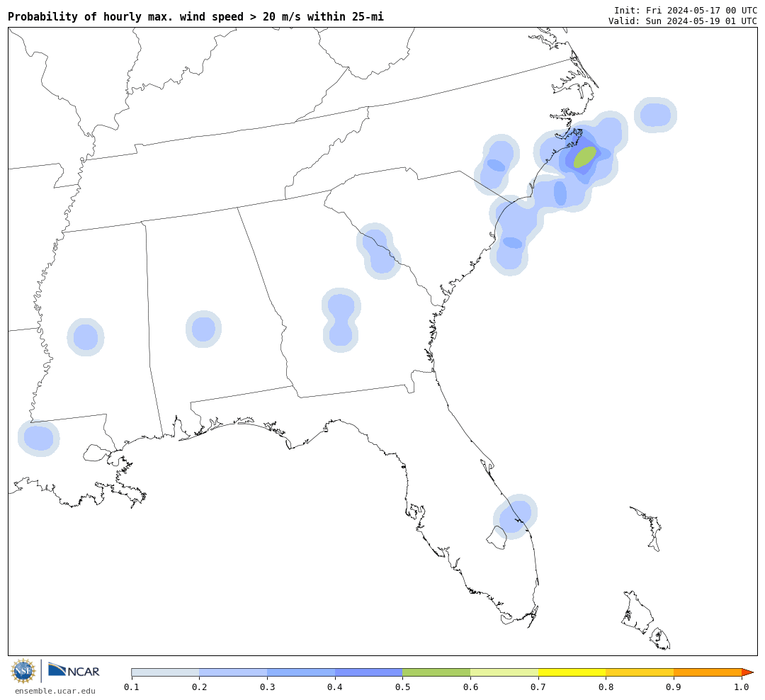The height and width of the screenshot is (700, 765).
Task: Click the green probability core off North Carolina
Action: [584, 157]
